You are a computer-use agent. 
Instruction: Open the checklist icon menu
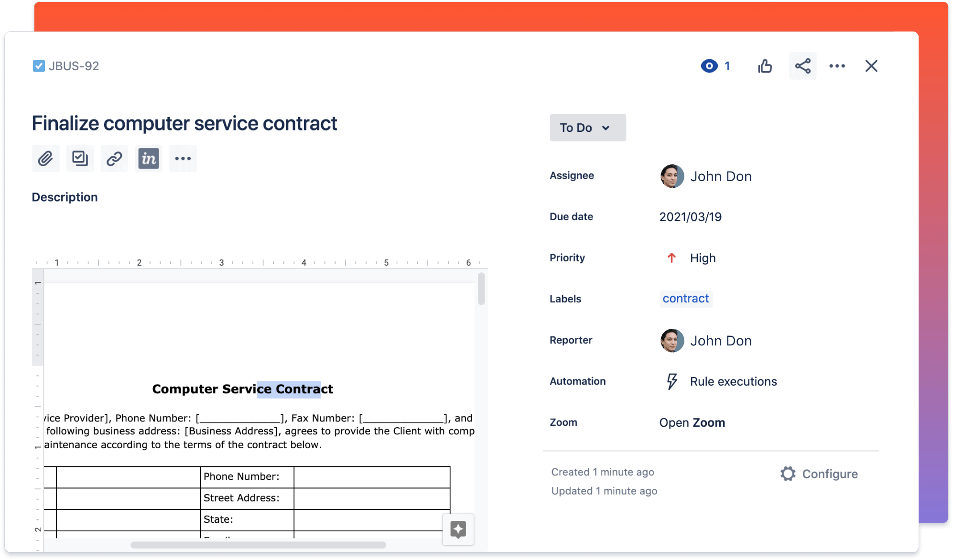tap(79, 159)
